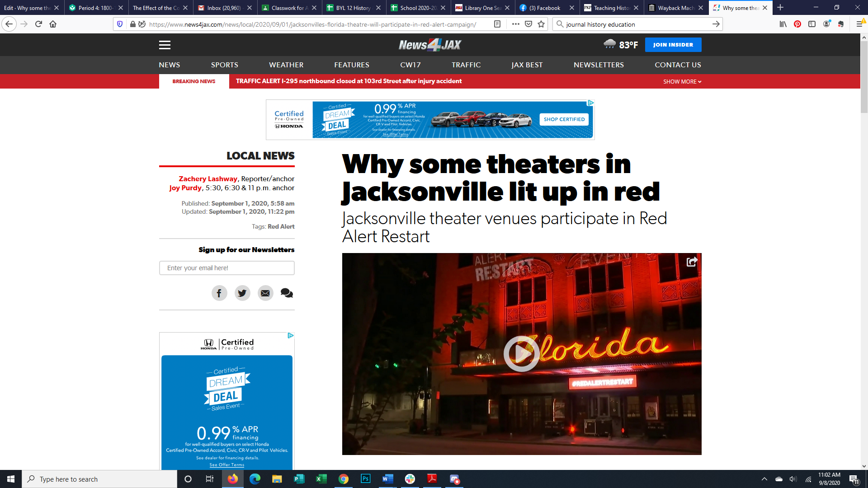
Task: Open the comments bubble icon
Action: coord(287,293)
